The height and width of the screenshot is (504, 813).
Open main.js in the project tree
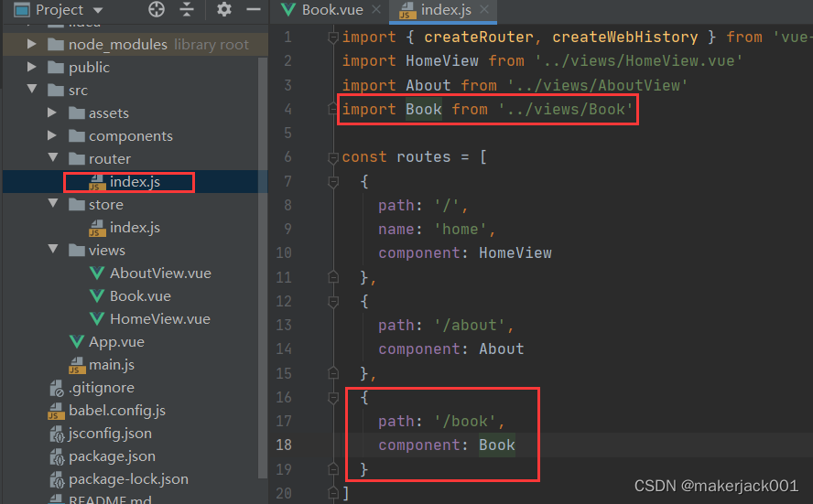point(112,365)
